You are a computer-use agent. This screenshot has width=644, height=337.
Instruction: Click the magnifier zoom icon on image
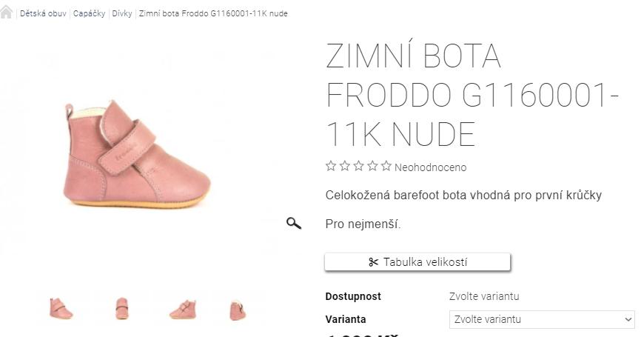point(294,223)
